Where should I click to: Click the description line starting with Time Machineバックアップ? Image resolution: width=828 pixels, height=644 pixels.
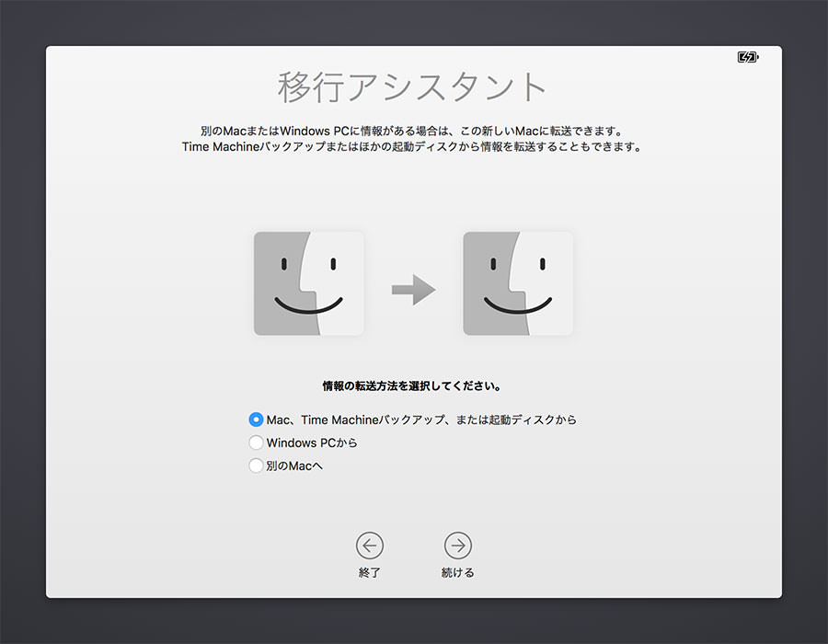coord(412,147)
